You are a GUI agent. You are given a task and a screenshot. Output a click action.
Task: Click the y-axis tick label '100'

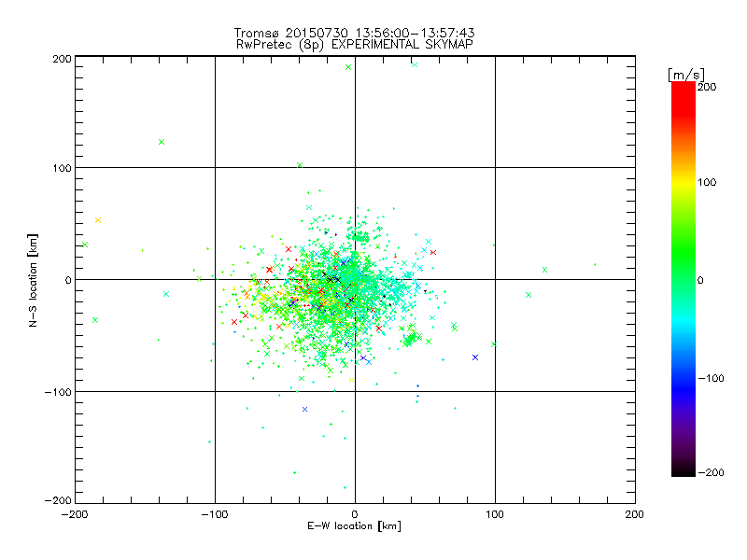pos(62,168)
